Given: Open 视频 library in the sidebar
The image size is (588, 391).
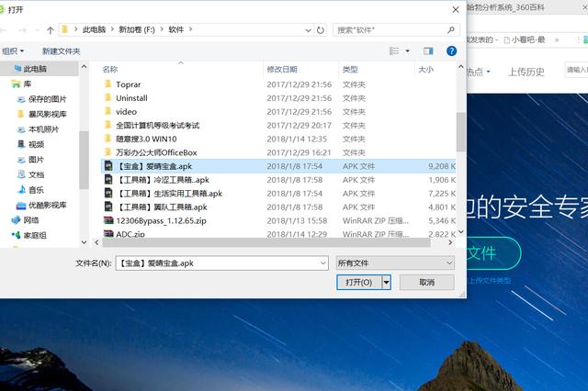Looking at the screenshot, I should 30,145.
